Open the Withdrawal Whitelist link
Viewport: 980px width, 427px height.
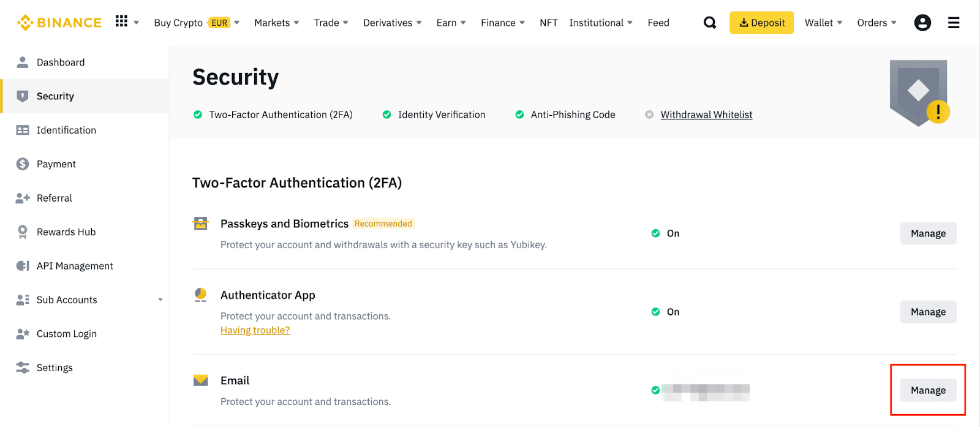click(x=706, y=115)
